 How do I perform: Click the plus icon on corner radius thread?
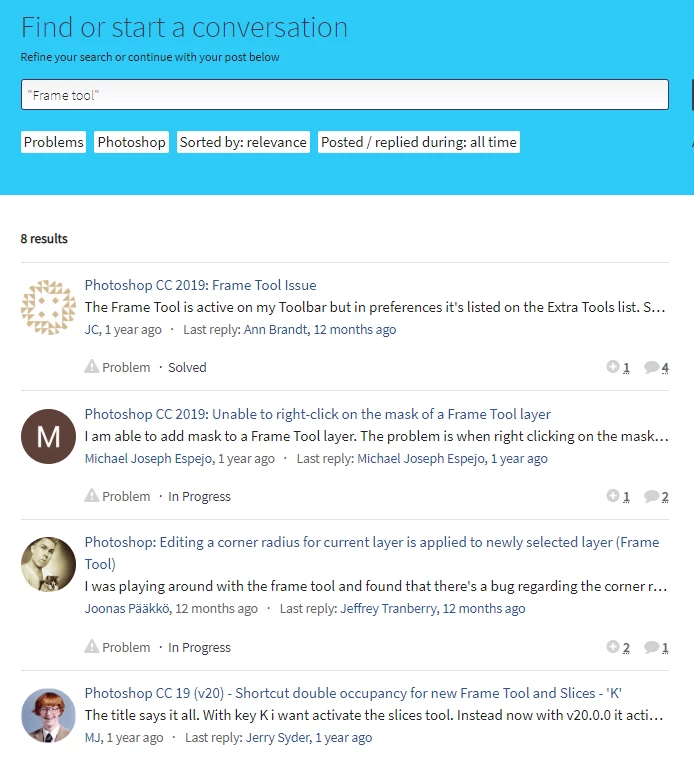point(613,646)
